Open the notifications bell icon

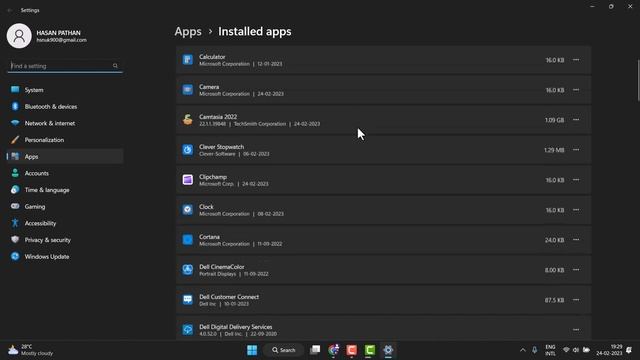(629, 350)
